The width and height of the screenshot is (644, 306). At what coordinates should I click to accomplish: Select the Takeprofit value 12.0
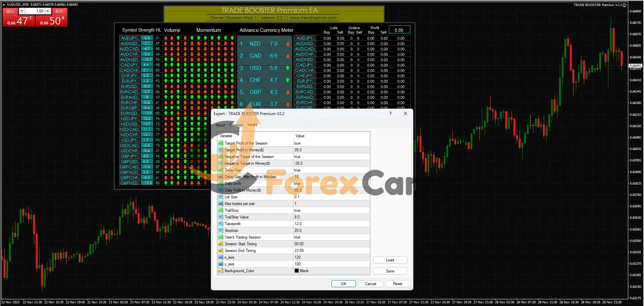tap(331, 224)
